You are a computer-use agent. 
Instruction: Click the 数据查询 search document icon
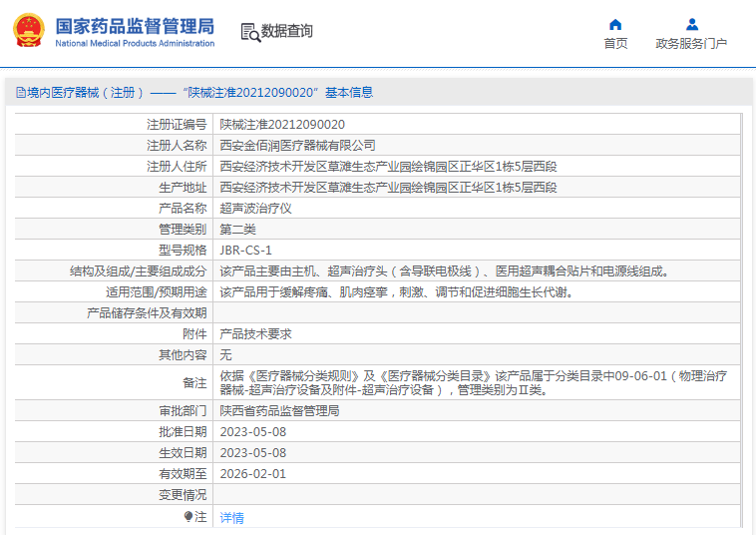click(250, 32)
